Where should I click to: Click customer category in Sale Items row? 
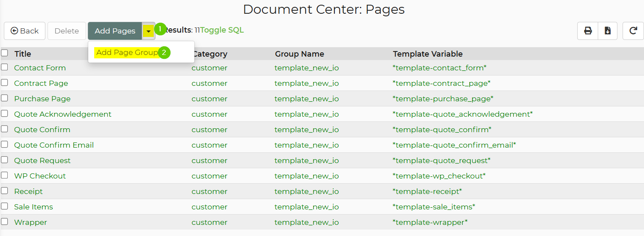(x=209, y=207)
